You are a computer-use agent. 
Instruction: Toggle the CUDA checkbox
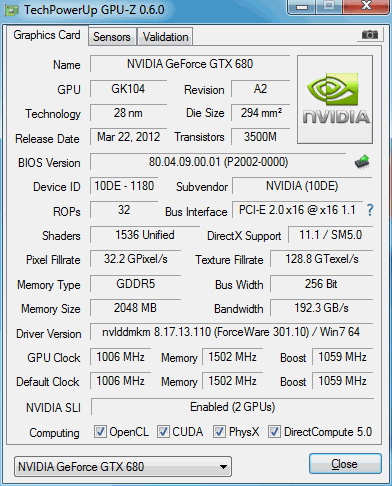pyautogui.click(x=163, y=431)
